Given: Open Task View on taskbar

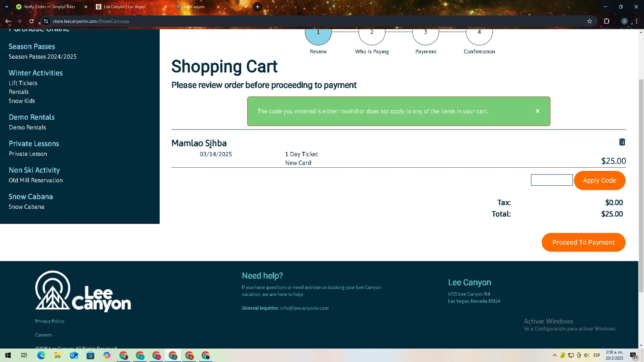Looking at the screenshot, I should coord(24,355).
